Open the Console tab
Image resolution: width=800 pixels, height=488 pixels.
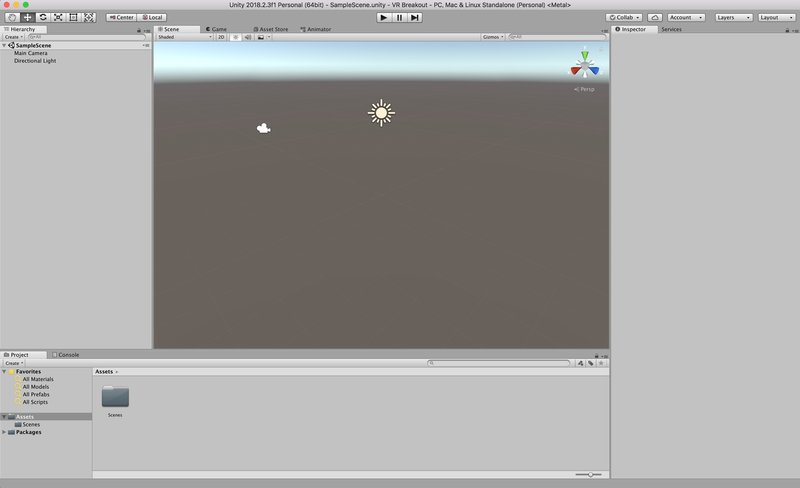point(66,355)
